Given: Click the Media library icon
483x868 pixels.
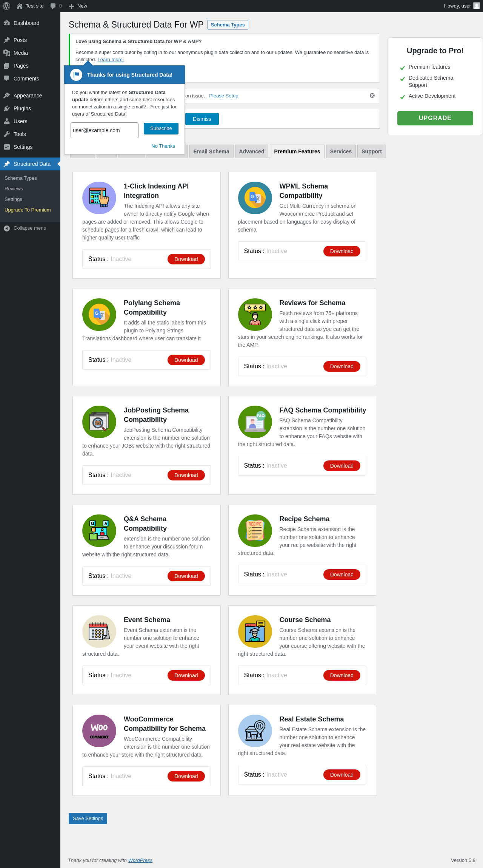Looking at the screenshot, I should tap(7, 53).
